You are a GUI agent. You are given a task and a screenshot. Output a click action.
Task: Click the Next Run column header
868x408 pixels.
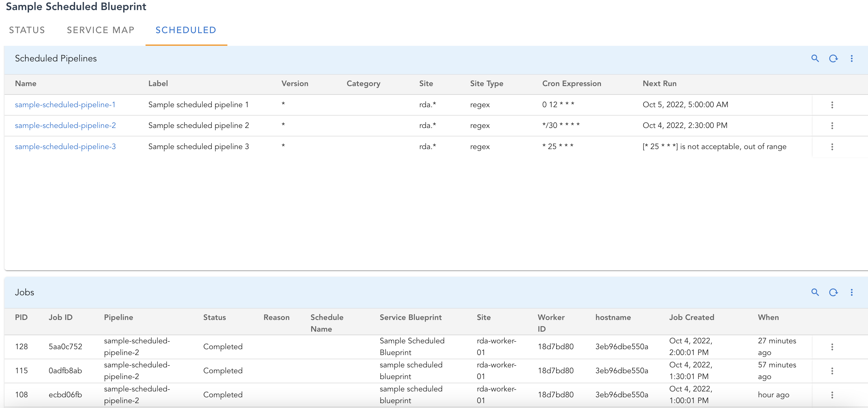659,83
